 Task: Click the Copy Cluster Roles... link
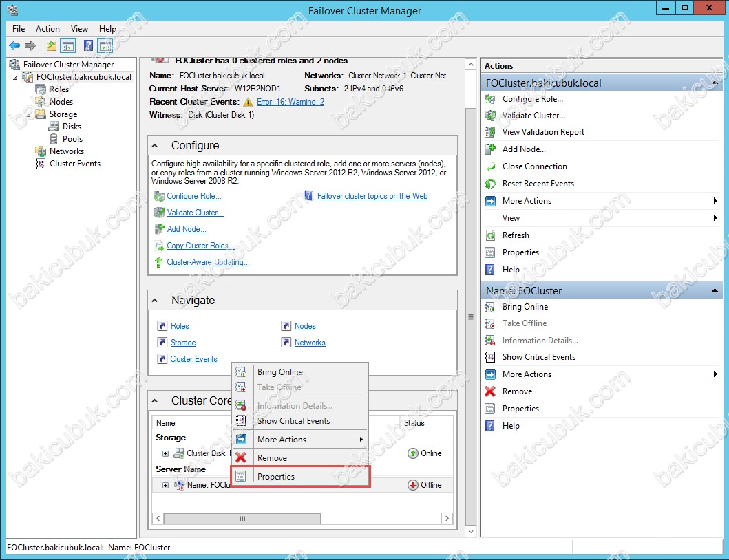201,246
